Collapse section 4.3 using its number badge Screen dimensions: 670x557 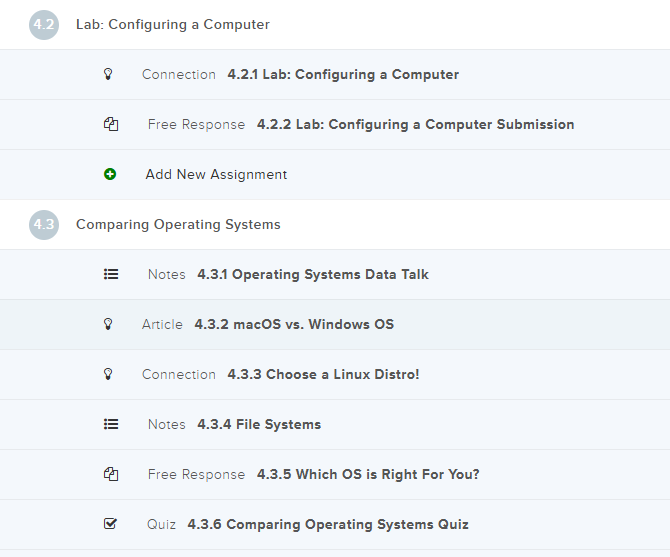(44, 224)
